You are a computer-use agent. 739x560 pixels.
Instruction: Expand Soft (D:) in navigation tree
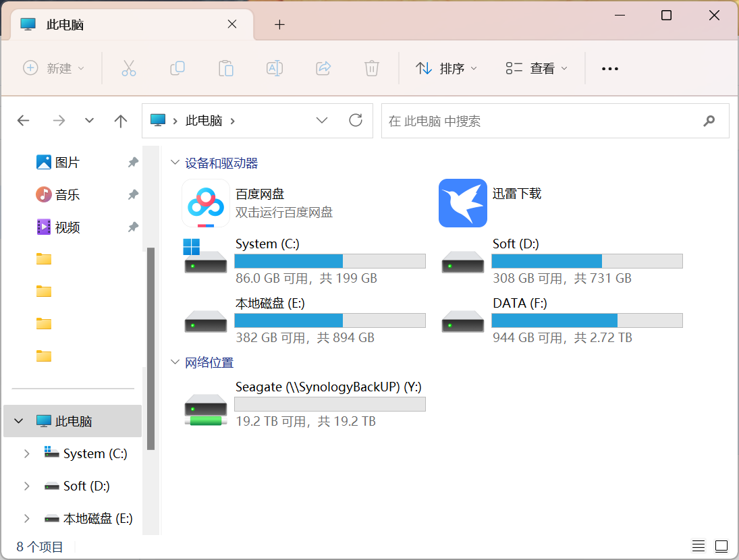(27, 486)
